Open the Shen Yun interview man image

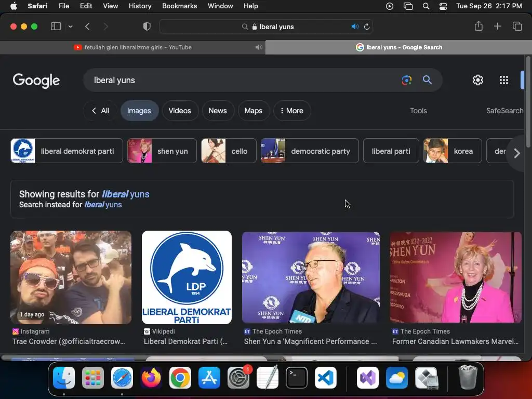[x=311, y=277]
